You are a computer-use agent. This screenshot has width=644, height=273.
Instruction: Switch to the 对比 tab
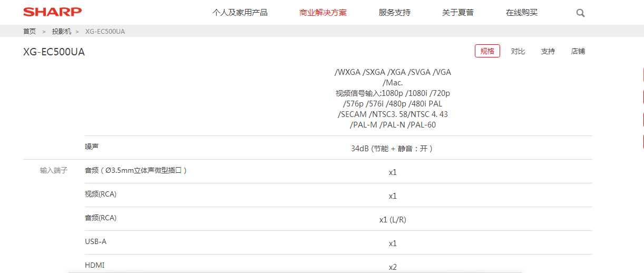coord(518,51)
